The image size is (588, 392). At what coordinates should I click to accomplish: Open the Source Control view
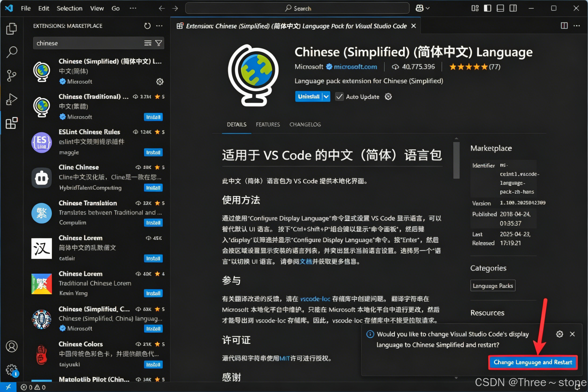coord(11,75)
